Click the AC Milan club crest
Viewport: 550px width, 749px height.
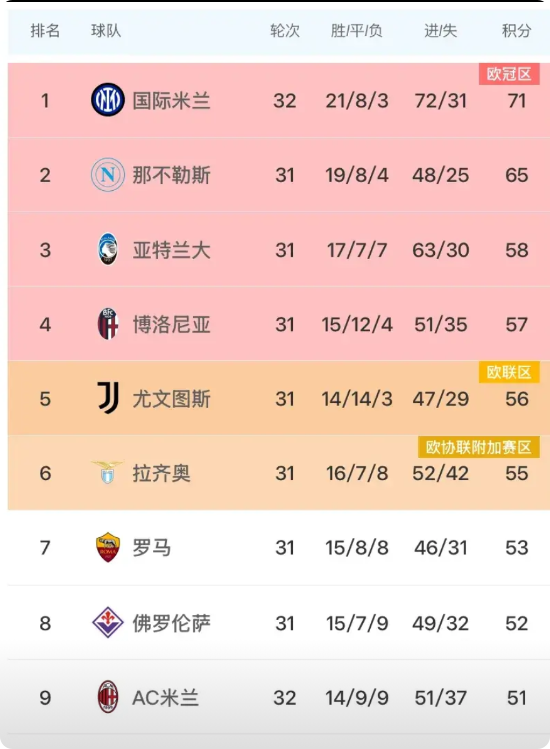click(108, 697)
